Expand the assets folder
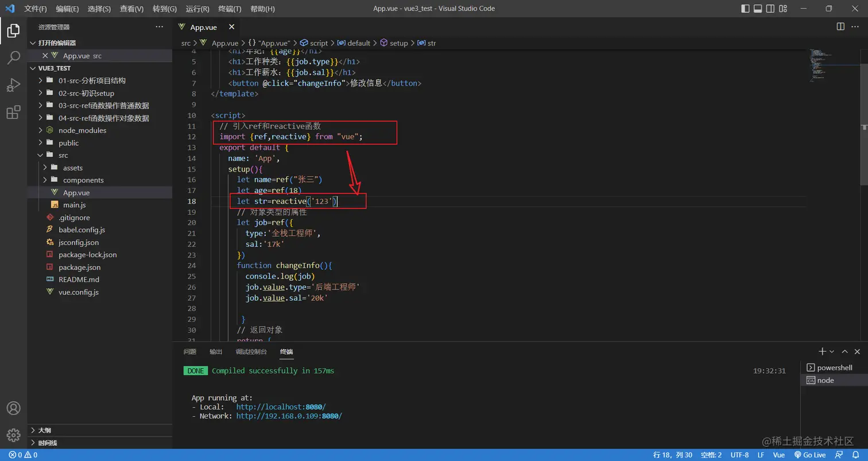Screen dimensions: 868x461 click(x=73, y=168)
